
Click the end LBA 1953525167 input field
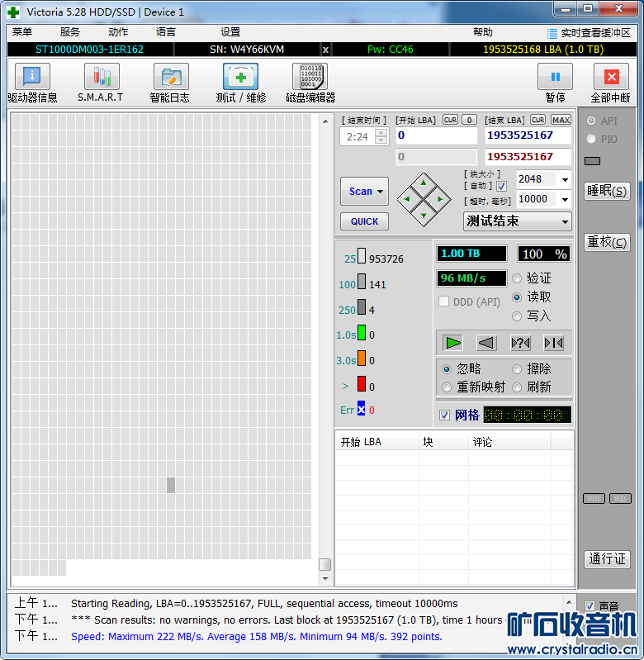[528, 135]
